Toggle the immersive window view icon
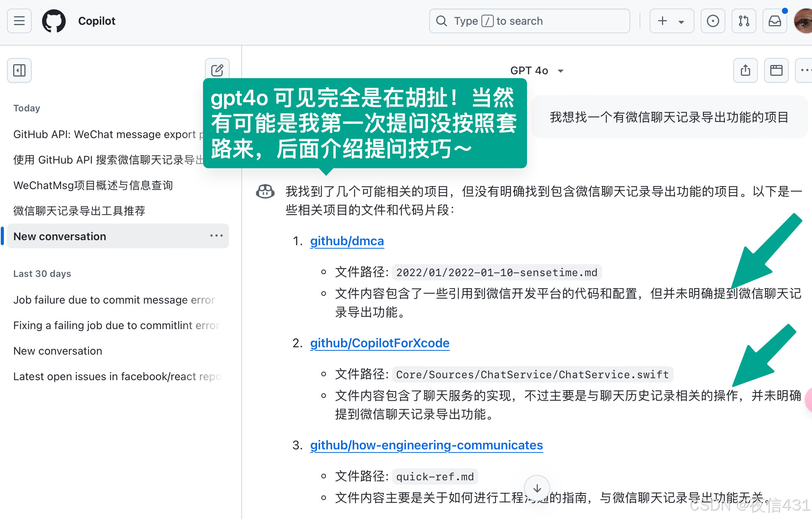The image size is (812, 519). tap(776, 70)
